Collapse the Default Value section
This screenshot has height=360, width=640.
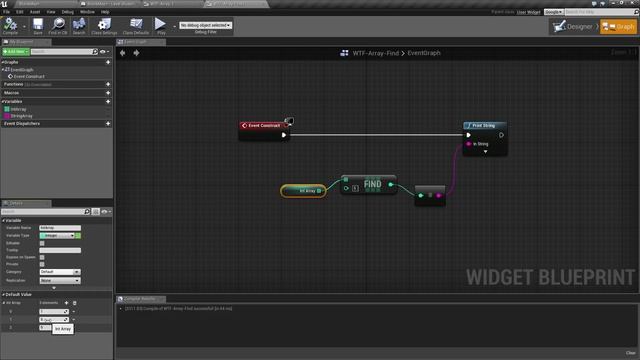[3, 294]
